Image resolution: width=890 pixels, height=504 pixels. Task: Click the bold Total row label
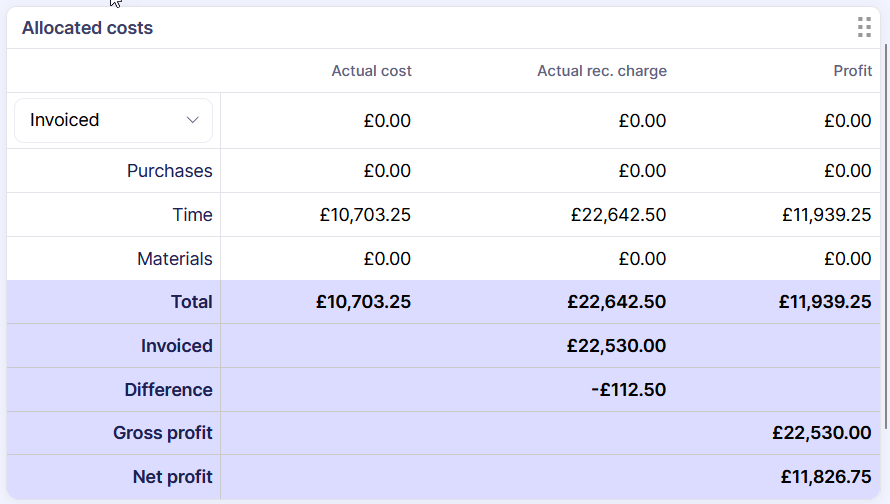[191, 302]
